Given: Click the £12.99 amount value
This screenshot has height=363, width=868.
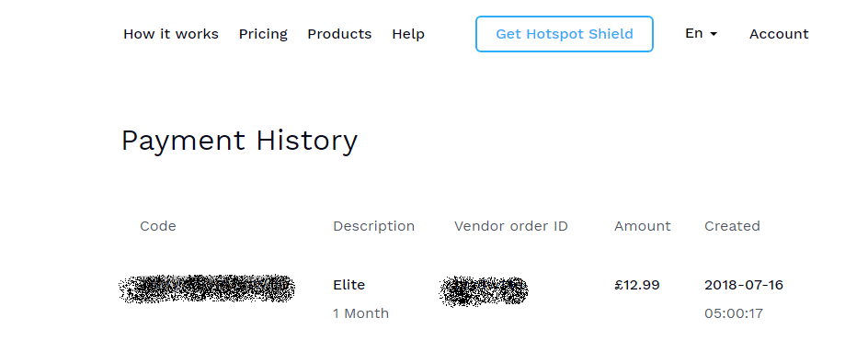Looking at the screenshot, I should [x=637, y=285].
